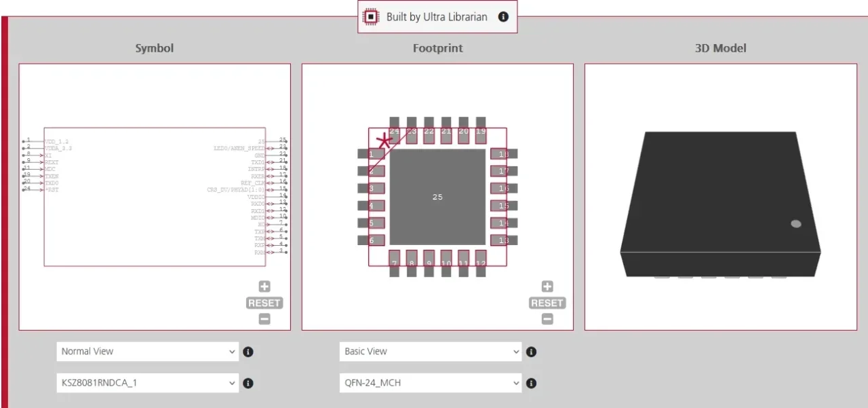868x408 pixels.
Task: Select the 3D Model section header
Action: tap(720, 48)
